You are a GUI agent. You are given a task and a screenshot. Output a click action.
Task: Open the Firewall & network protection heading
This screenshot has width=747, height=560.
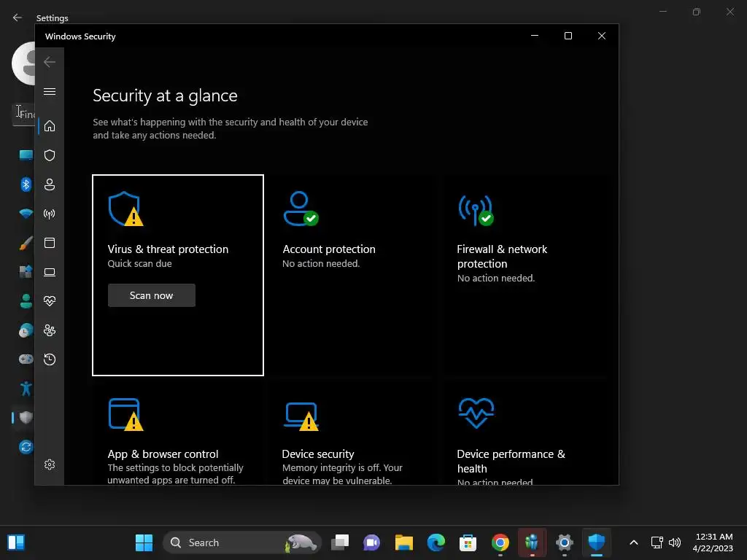click(x=502, y=256)
